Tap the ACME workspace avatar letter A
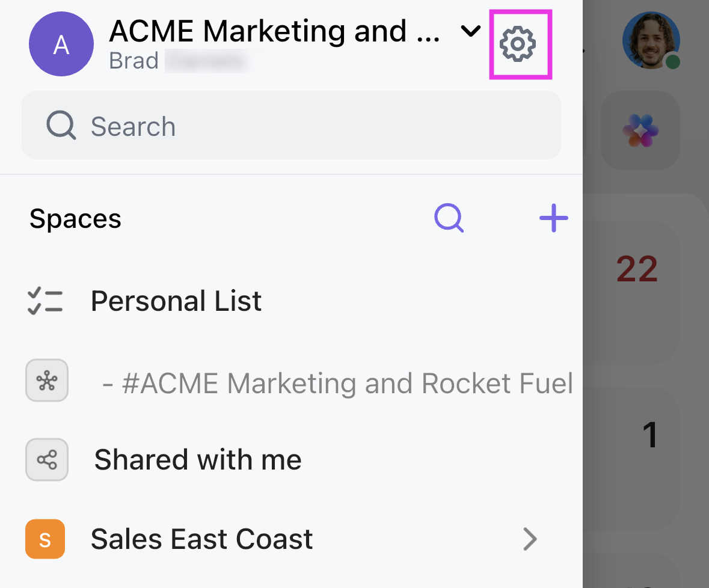 pos(61,44)
